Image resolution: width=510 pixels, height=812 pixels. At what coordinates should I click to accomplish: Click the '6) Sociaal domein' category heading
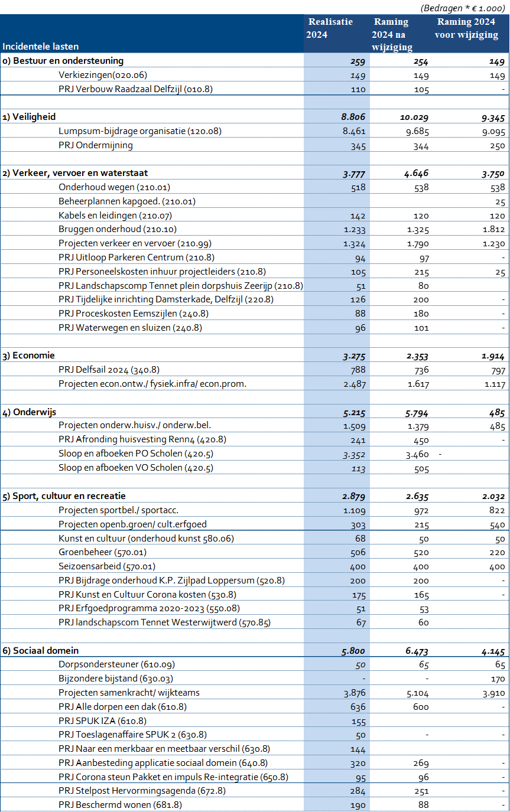pos(40,650)
